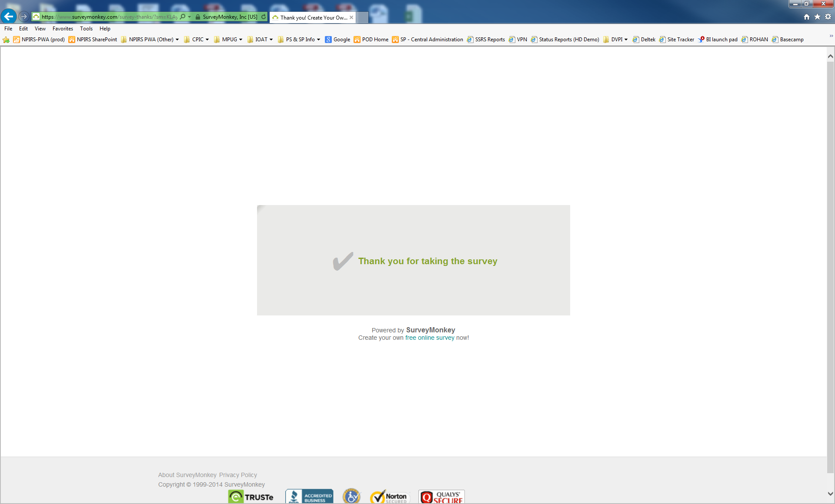Click the Favorites star icon
The height and width of the screenshot is (504, 835).
(817, 17)
